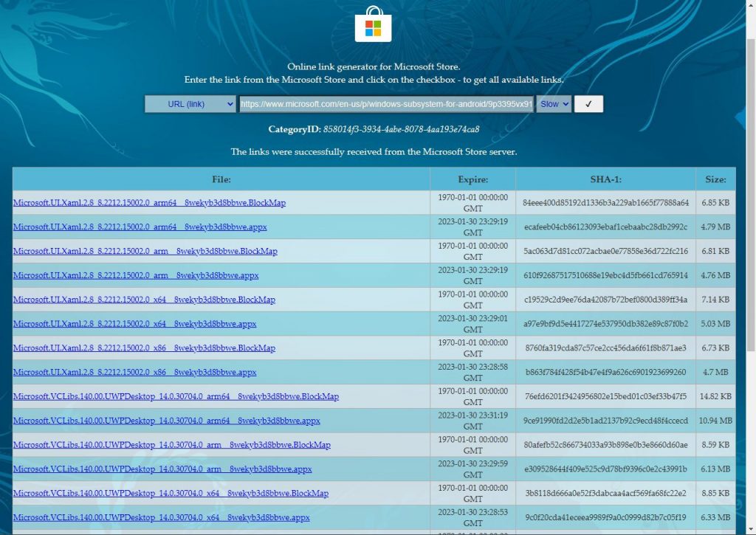
Task: Click expire time 2023-01-30 23:31:19 GMT
Action: tap(473, 421)
